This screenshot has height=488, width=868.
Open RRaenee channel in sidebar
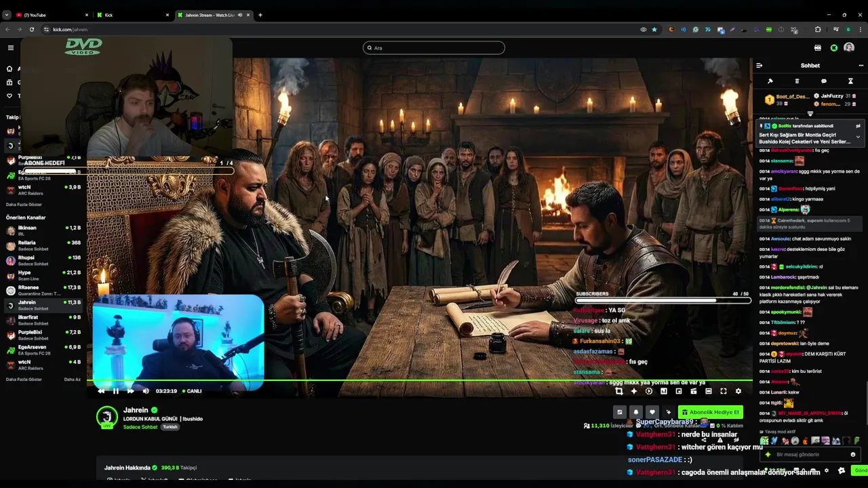(43, 290)
